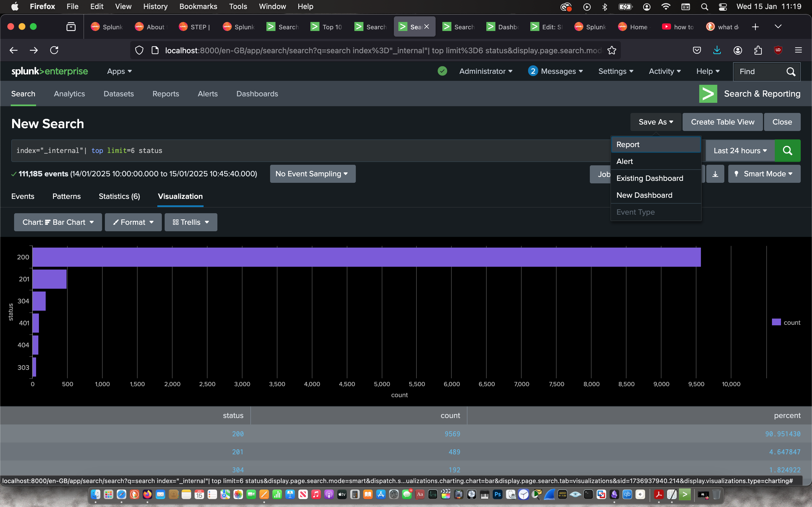Switch to the Statistics (6) tab
The image size is (812, 507).
(119, 197)
